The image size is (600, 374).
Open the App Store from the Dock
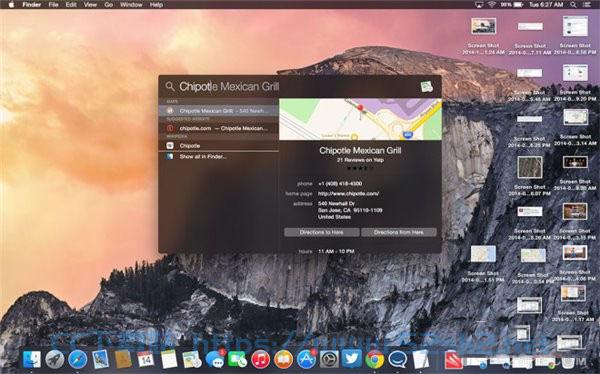click(x=306, y=359)
